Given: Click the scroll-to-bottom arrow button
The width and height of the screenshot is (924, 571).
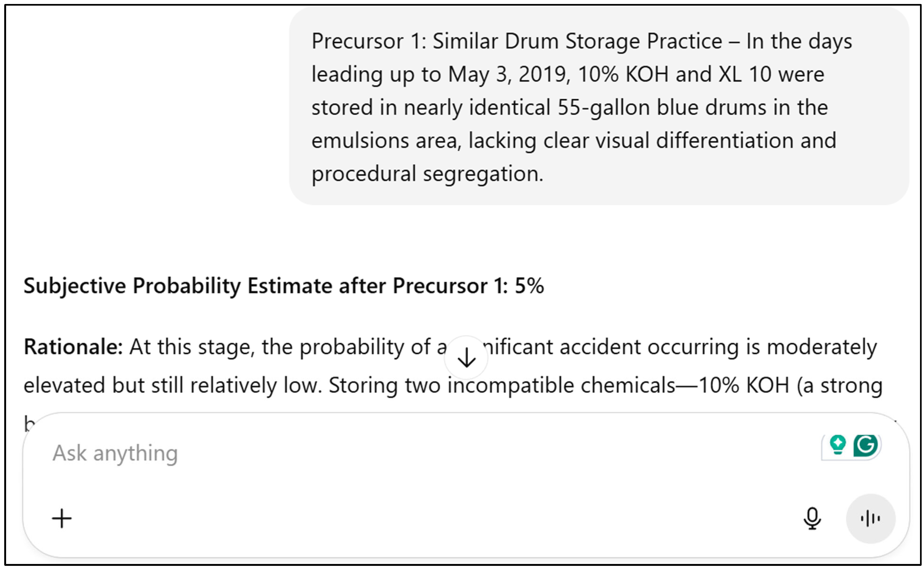Looking at the screenshot, I should [466, 357].
